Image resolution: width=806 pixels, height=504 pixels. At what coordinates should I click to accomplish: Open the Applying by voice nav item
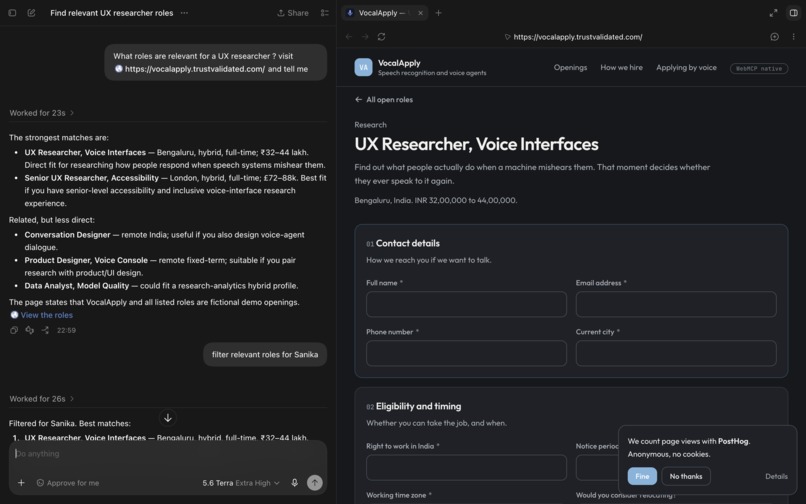point(686,67)
